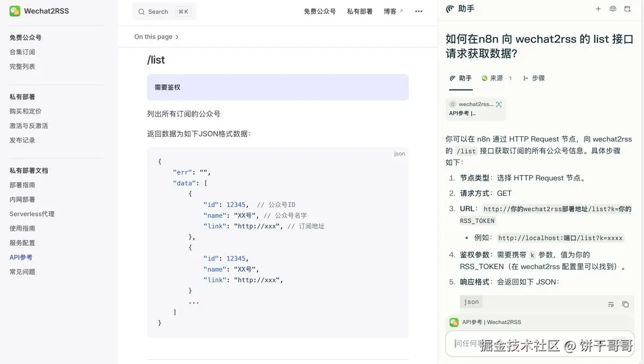Open the assistant settings icon beside plus
This screenshot has height=364, width=644.
pos(613,9)
